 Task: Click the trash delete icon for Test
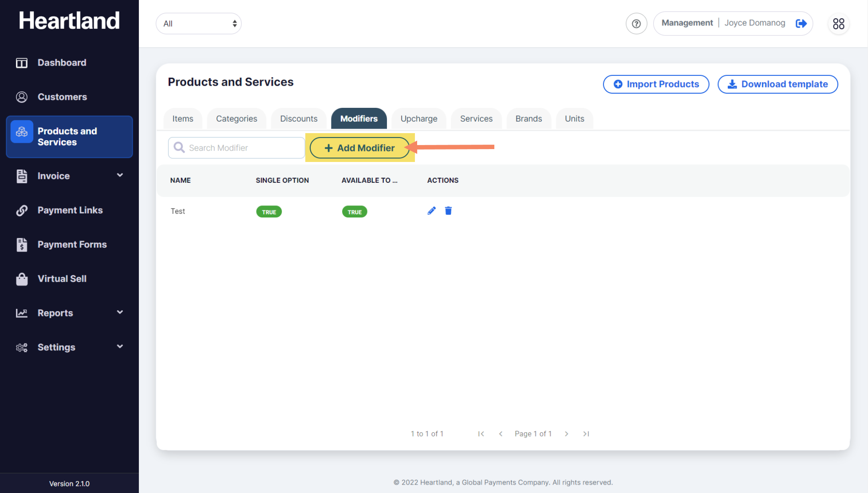pyautogui.click(x=448, y=211)
